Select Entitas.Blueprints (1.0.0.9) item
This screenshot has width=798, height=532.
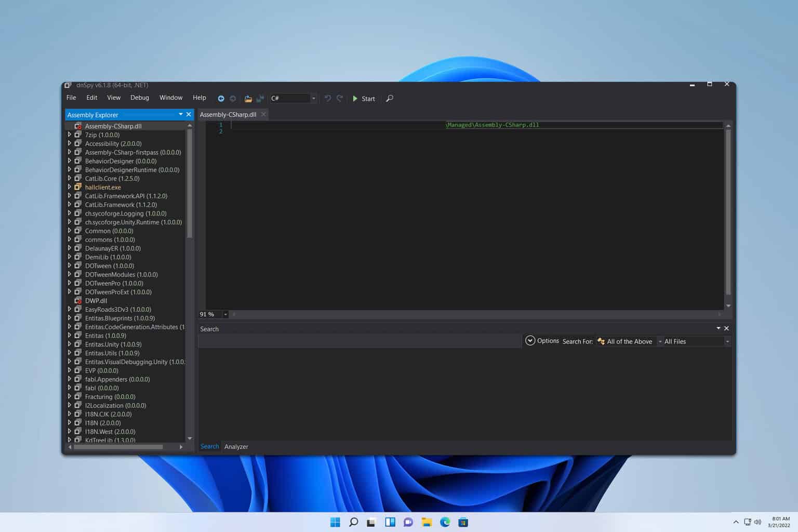point(119,318)
